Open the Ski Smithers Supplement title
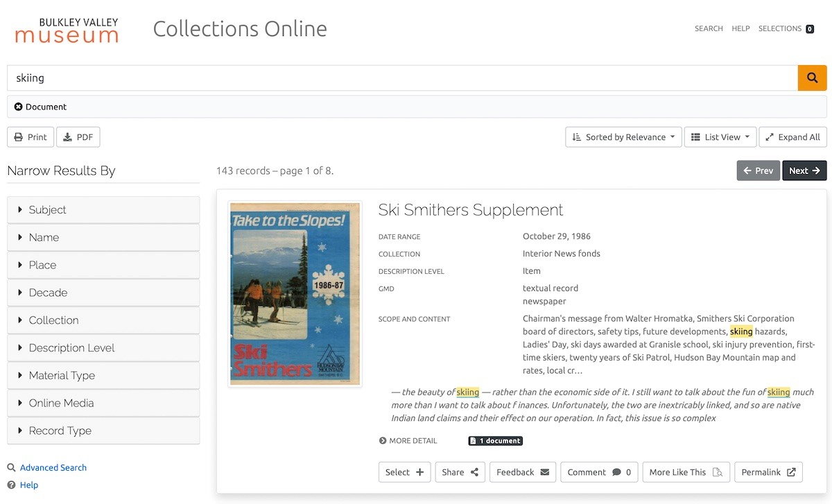The image size is (832, 504). (471, 210)
